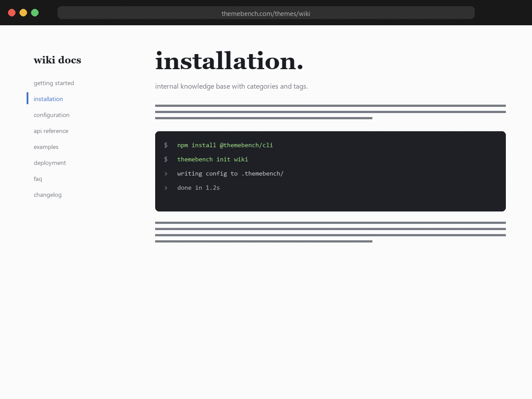Viewport: 532px width, 399px height.
Task: Click the done in 1.2s output line
Action: 199,188
